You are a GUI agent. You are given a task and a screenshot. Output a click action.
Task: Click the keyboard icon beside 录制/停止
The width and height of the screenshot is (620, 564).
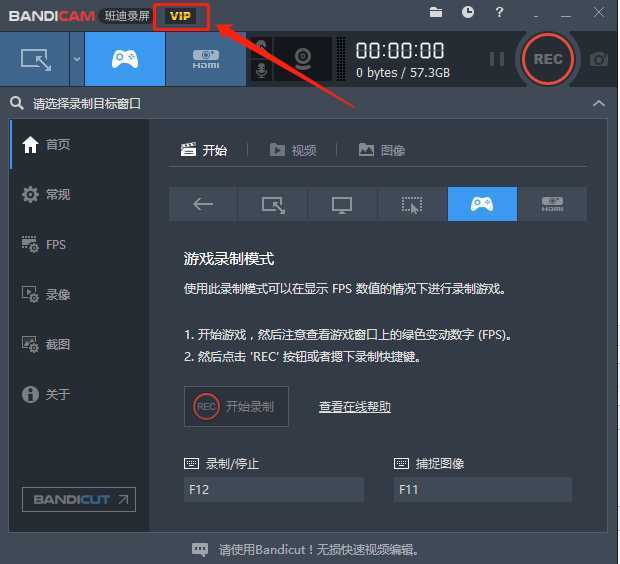[191, 463]
